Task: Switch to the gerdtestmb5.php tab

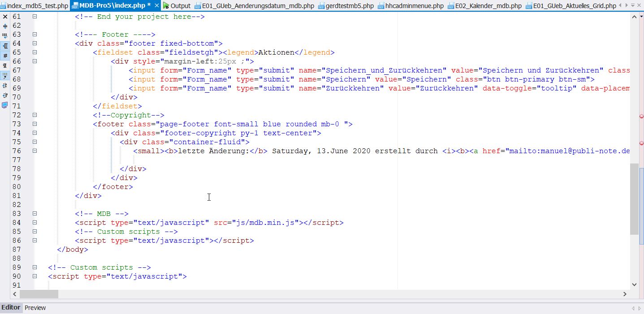Action: 346,6
